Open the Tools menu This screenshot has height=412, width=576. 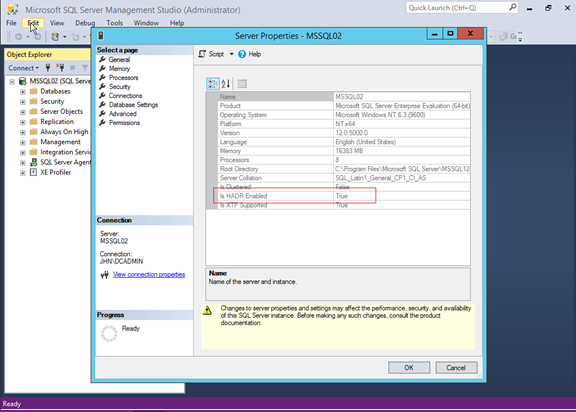pos(115,23)
